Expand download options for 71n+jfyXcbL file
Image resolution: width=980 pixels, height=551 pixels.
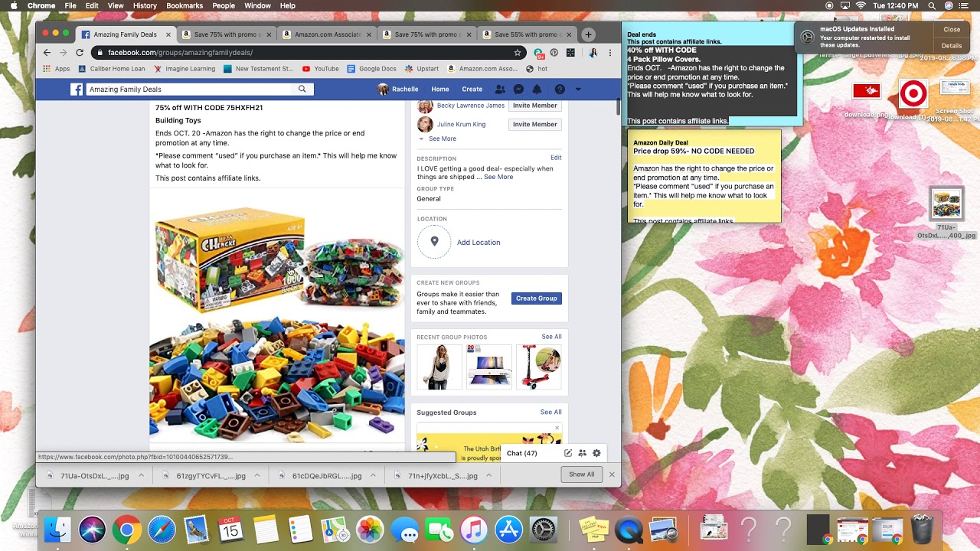(x=489, y=475)
